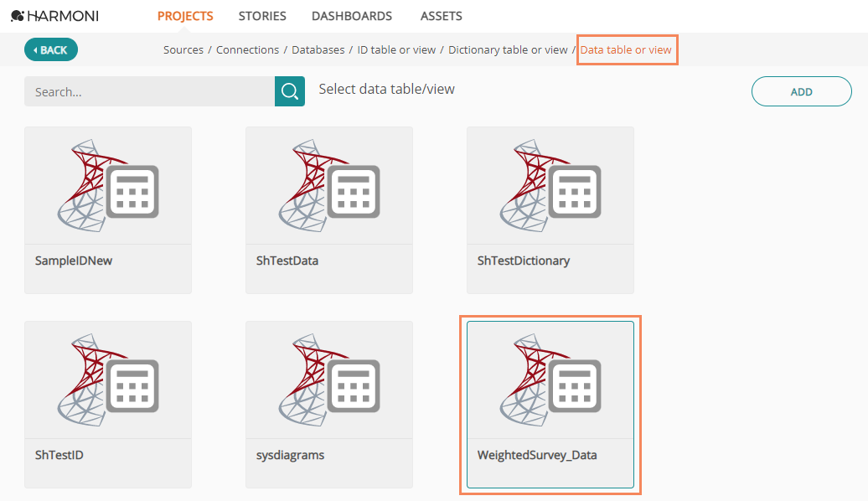Click the Back button

51,49
